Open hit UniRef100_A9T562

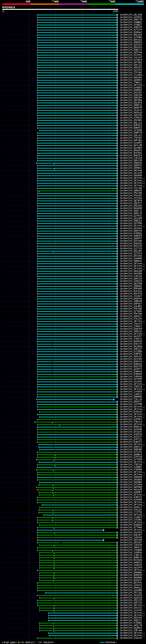[131, 63]
